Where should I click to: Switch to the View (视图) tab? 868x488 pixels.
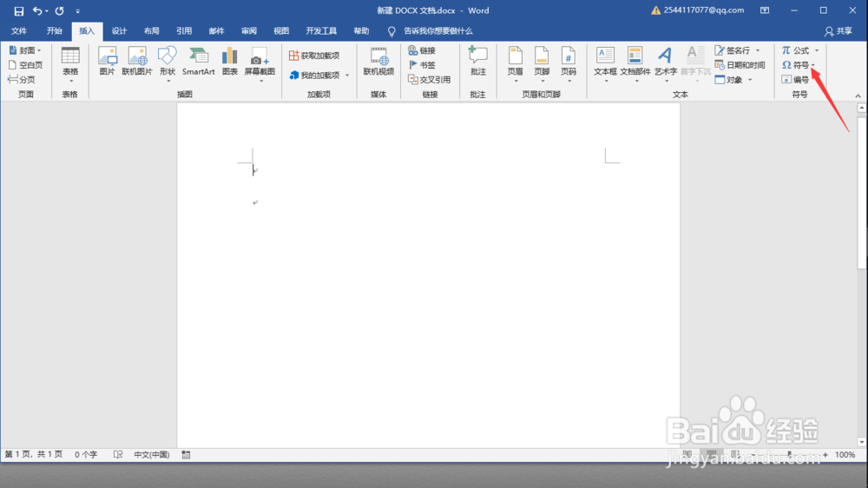tap(281, 31)
